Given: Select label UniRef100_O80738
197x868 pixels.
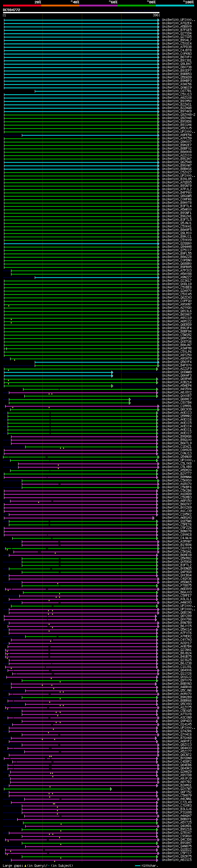Looking at the screenshot, I should [x=177, y=67].
